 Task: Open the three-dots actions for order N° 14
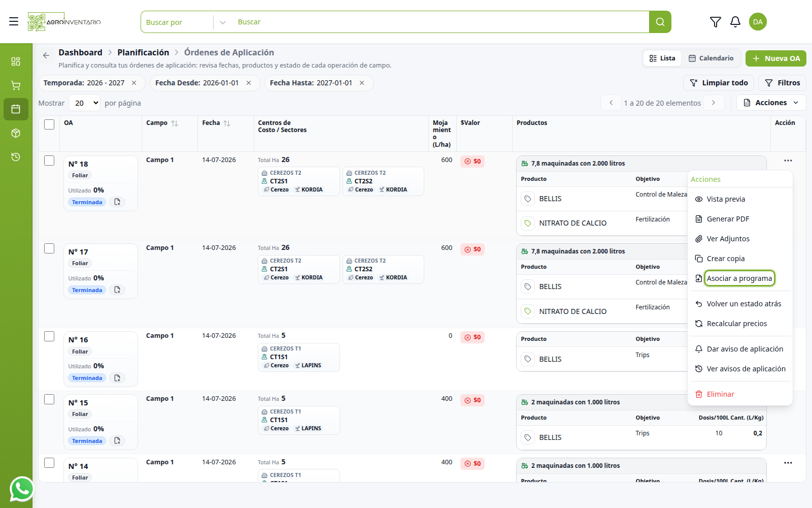(788, 463)
